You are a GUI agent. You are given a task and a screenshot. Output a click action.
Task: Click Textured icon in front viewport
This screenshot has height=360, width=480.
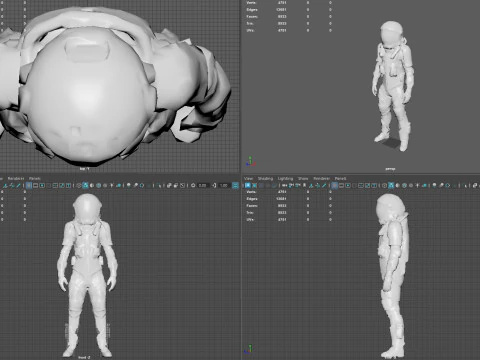[x=105, y=185]
